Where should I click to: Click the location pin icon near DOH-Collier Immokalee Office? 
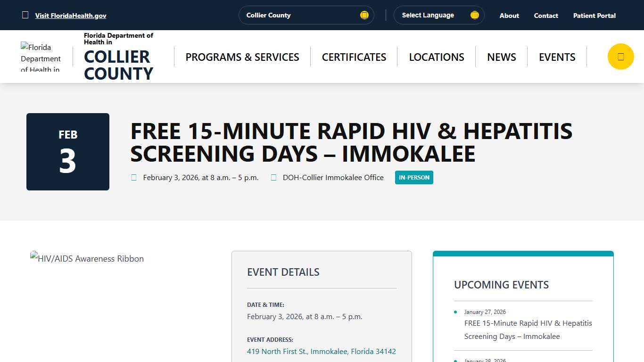tap(274, 177)
